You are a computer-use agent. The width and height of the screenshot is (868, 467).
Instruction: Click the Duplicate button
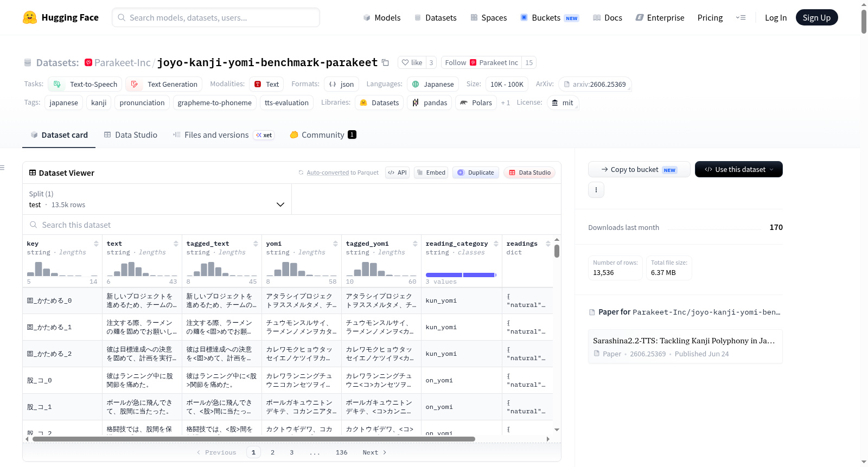coord(475,172)
